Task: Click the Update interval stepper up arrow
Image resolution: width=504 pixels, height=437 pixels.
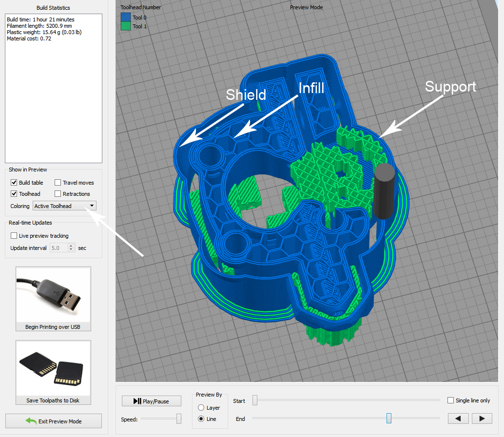Action: coord(72,246)
